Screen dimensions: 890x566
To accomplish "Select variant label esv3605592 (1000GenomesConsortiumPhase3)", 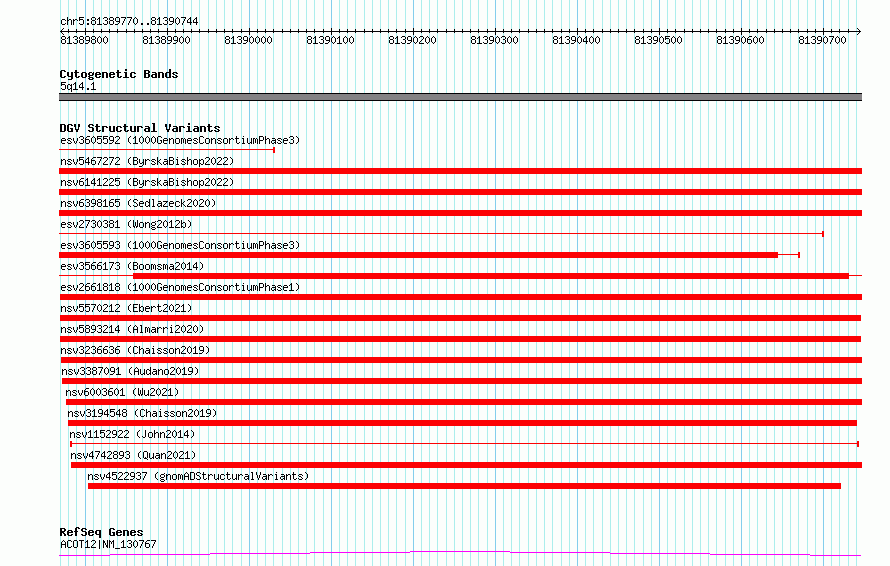I will tap(180, 140).
